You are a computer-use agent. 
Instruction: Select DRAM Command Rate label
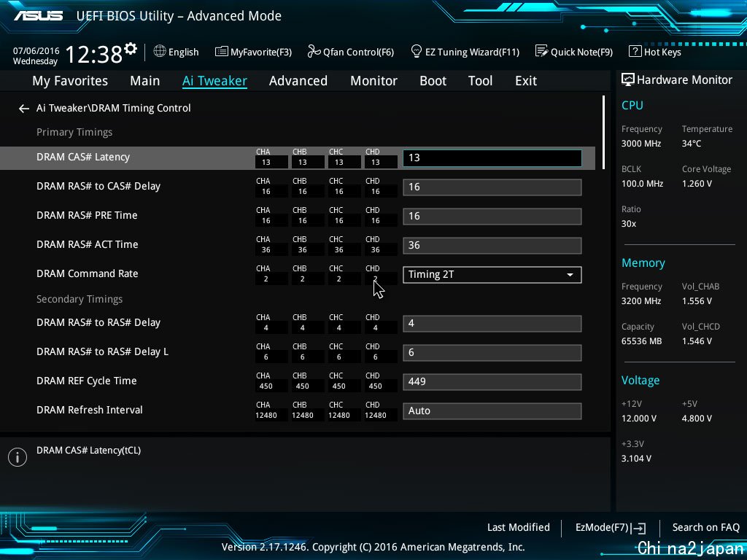pos(88,274)
